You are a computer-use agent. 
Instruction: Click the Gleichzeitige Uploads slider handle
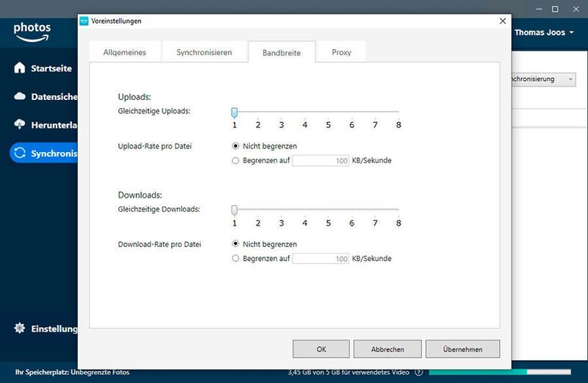pos(234,112)
